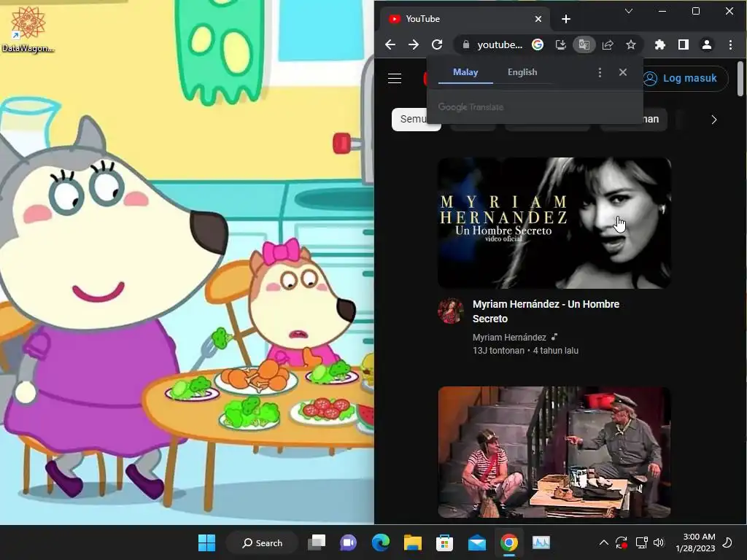
Task: Select the YouTube browser tab
Action: click(x=465, y=19)
